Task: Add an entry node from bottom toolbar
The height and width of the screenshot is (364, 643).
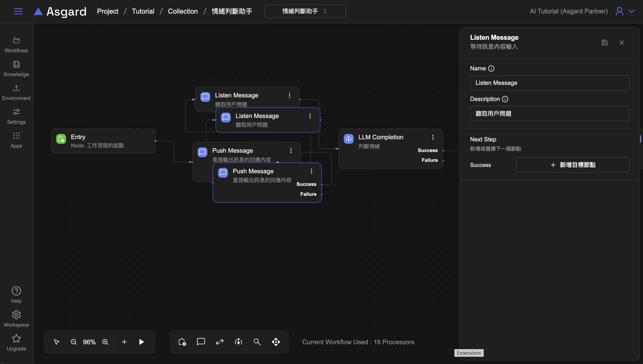Action: (x=182, y=342)
